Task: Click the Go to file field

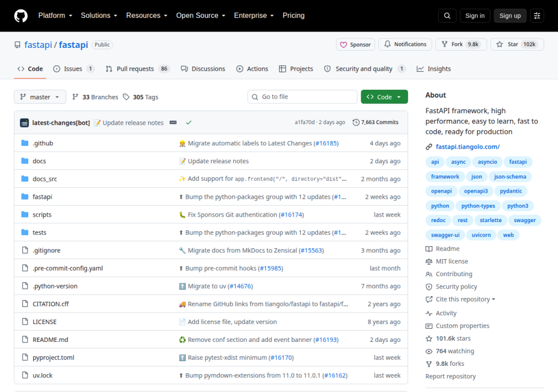Action: coord(302,97)
